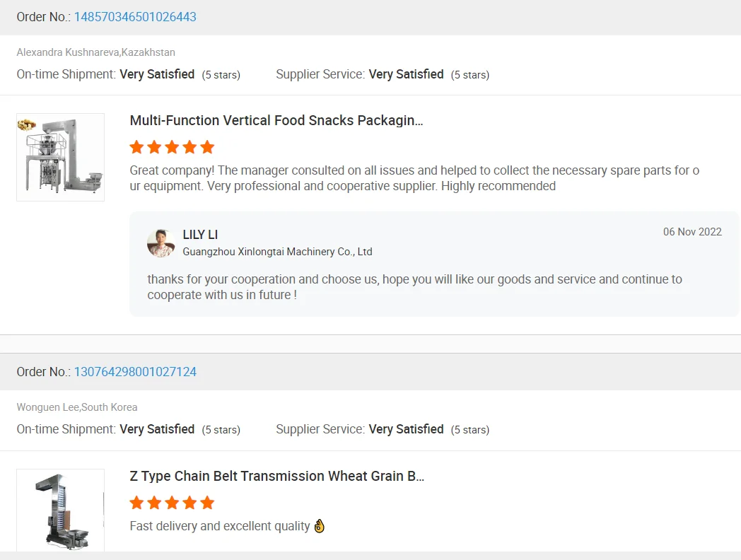Click "Fast delivery and excellent quality" review text
The width and height of the screenshot is (741, 560).
220,526
